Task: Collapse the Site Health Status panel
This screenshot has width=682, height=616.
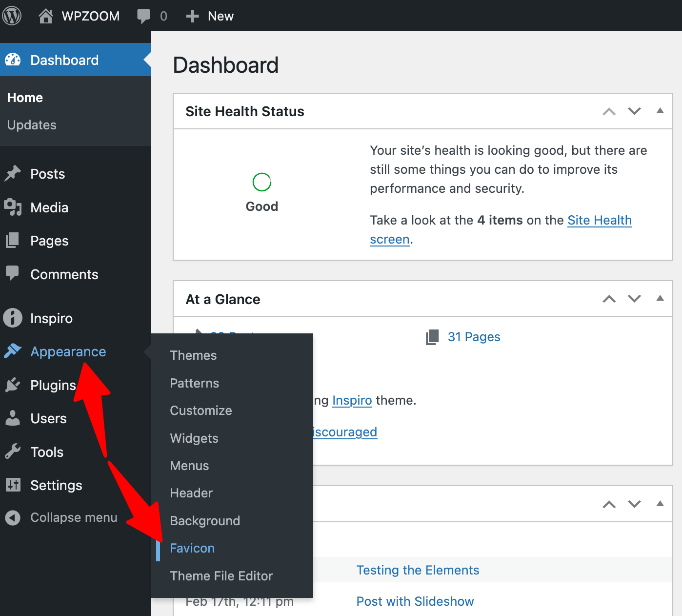Action: click(x=660, y=111)
